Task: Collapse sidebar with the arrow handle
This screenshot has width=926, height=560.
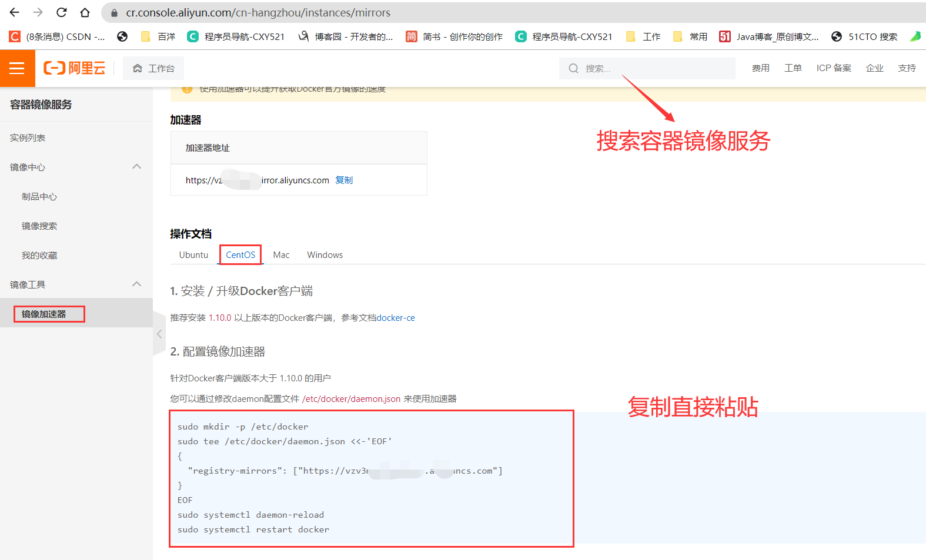Action: (159, 334)
